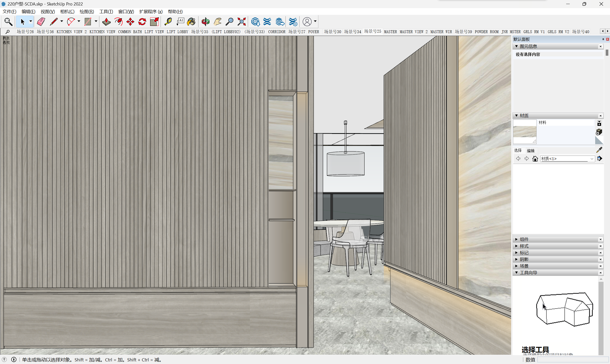
Task: Select the Push/Pull tool
Action: click(x=106, y=22)
